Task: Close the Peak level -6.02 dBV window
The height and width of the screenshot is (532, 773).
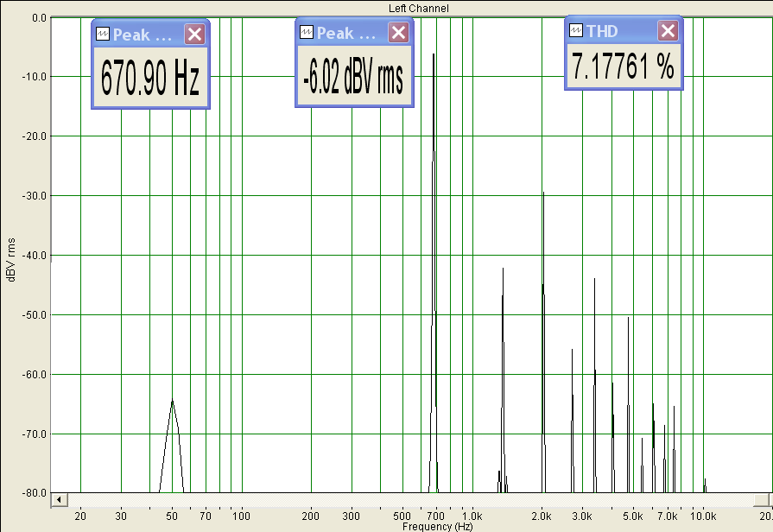Action: tap(398, 33)
